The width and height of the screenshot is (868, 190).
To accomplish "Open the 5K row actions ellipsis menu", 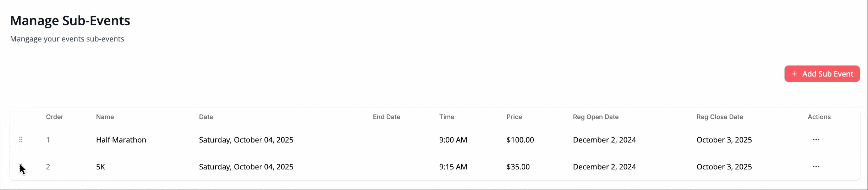I will click(816, 167).
